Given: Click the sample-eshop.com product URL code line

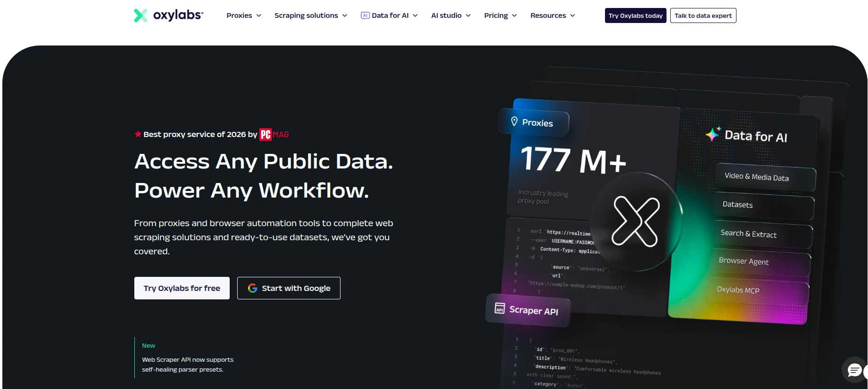Looking at the screenshot, I should pyautogui.click(x=576, y=285).
